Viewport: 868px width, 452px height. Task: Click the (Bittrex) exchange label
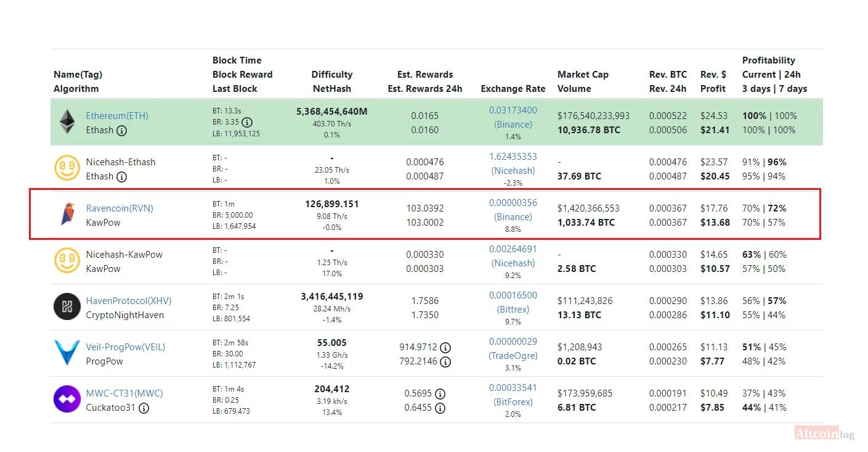(513, 310)
